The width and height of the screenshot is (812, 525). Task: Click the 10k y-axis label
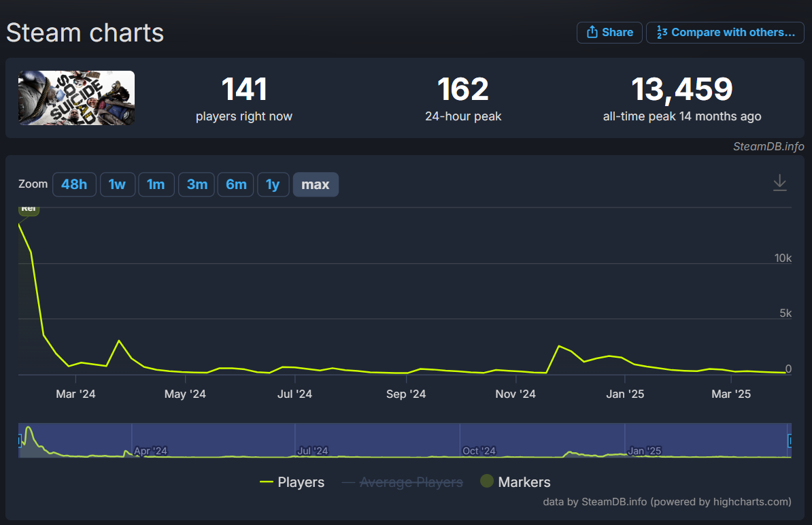pyautogui.click(x=783, y=258)
